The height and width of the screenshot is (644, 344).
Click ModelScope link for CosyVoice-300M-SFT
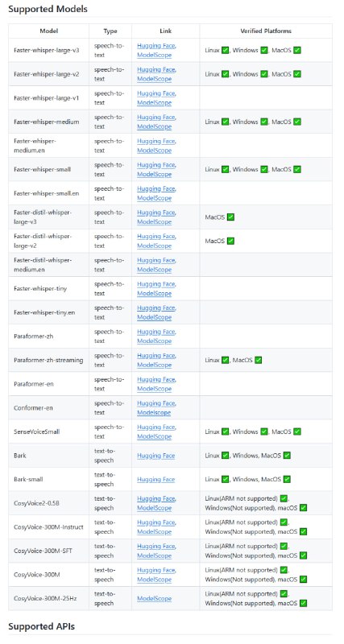click(x=155, y=555)
